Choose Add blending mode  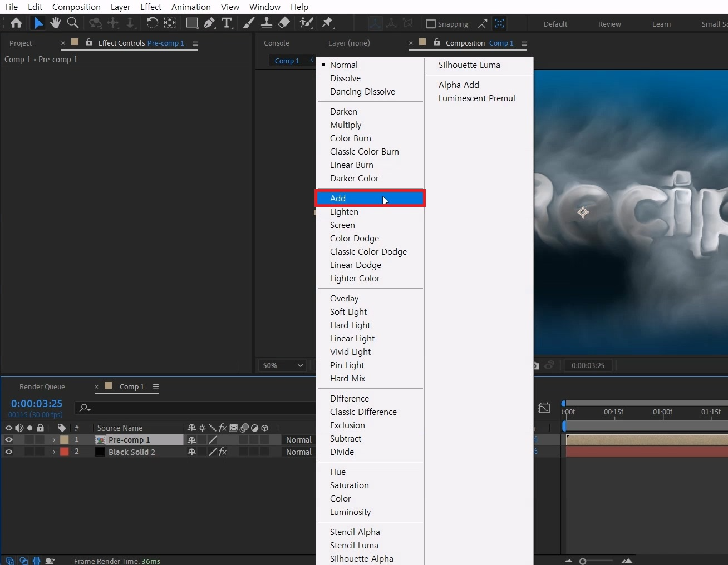[x=370, y=198]
